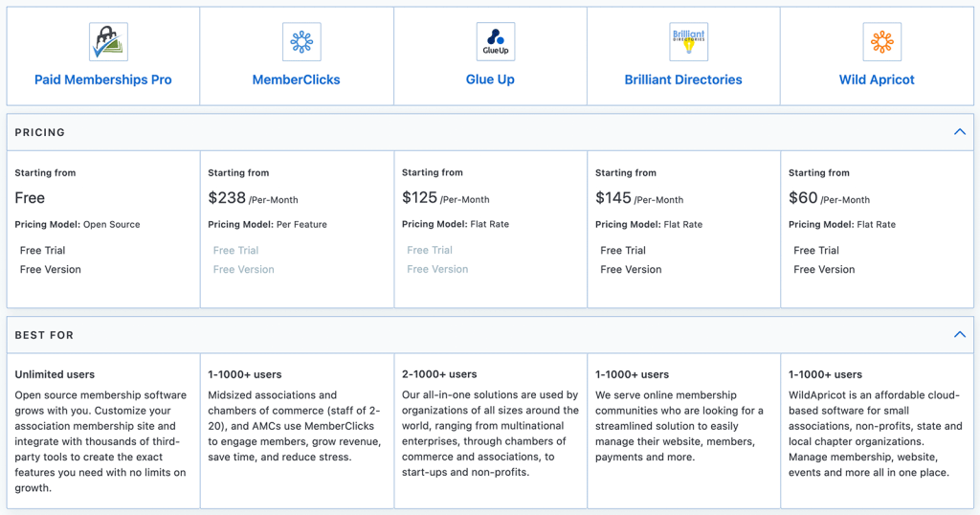Click the Wild Apricot orange logo icon
The image size is (980, 515).
coord(881,42)
